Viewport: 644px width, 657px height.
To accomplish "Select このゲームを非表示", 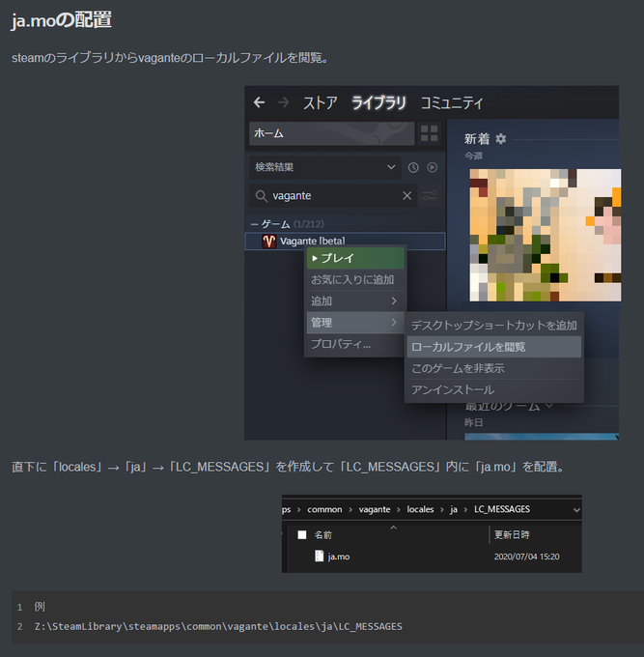I will [x=494, y=368].
